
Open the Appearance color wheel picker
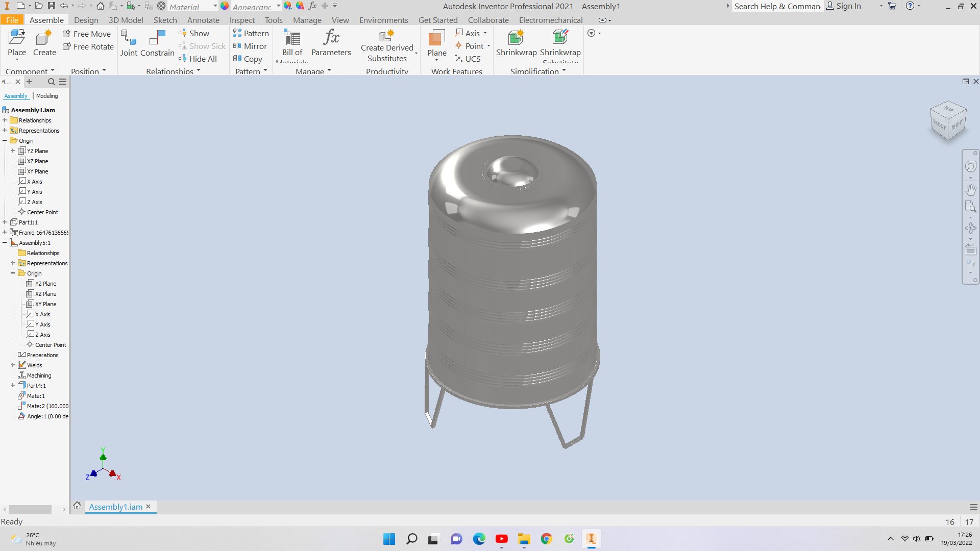coord(225,6)
